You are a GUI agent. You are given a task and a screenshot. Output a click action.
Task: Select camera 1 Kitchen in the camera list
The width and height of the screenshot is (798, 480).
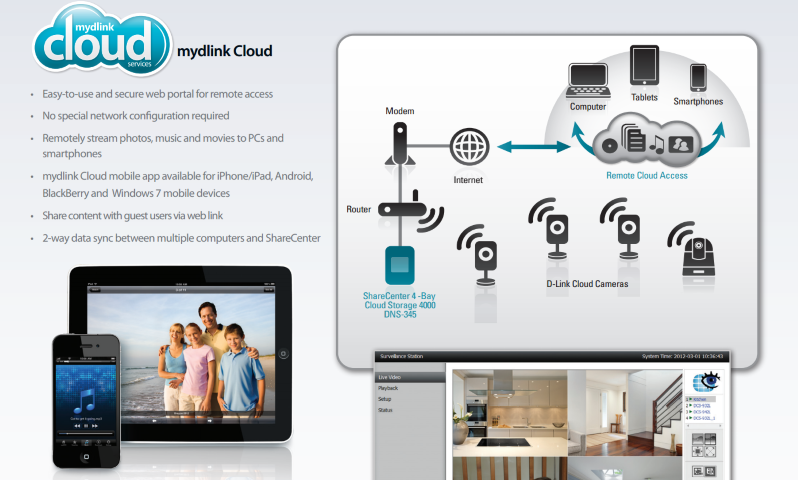coord(700,399)
